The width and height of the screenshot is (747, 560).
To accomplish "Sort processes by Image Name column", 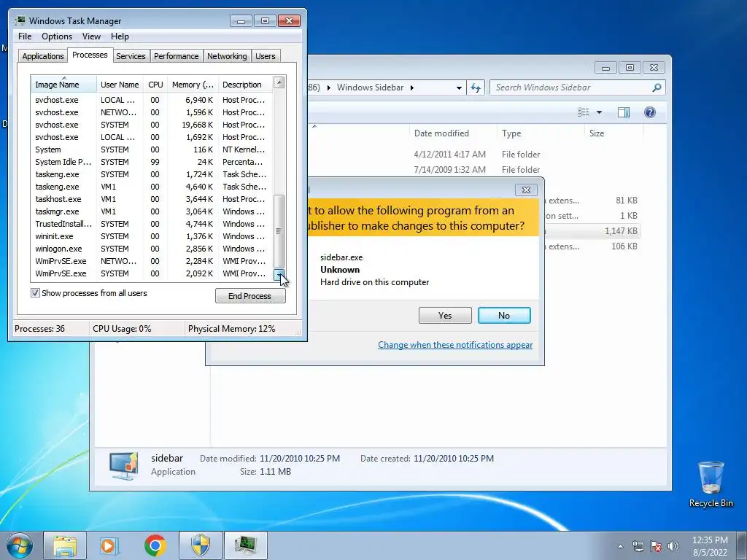I will tap(64, 85).
